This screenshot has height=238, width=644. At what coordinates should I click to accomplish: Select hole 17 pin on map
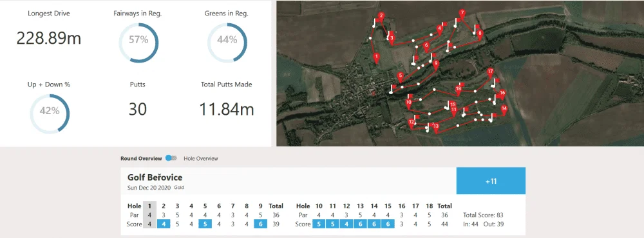tap(490, 73)
